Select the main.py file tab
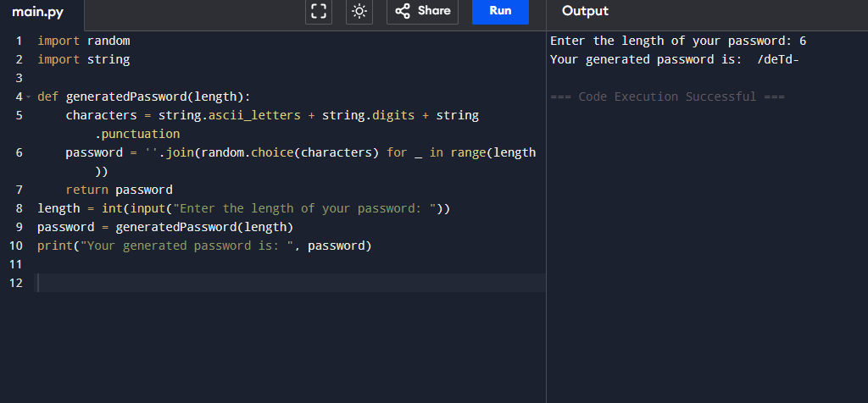Screen dimensions: 868x403 38,12
